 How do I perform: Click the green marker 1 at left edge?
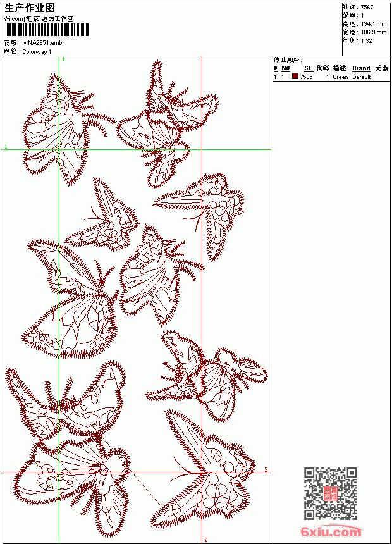tap(6, 147)
